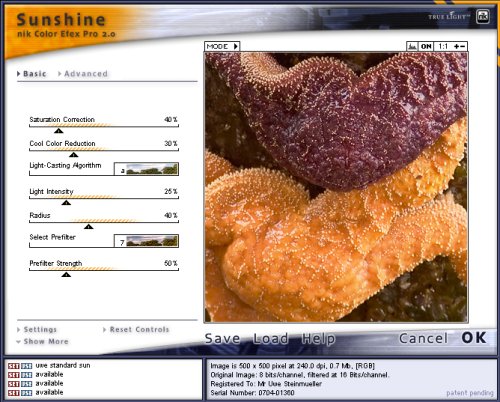Set preview zoom to 1:1
Image resolution: width=500 pixels, height=402 pixels.
(443, 46)
